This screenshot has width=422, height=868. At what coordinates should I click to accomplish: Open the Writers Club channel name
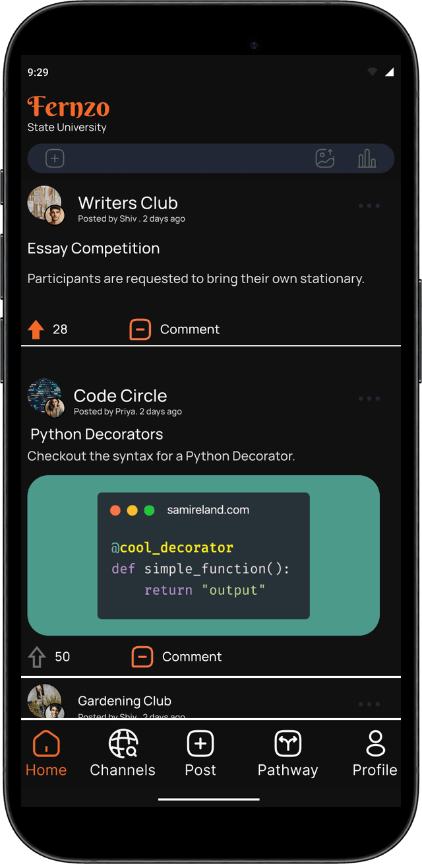point(128,203)
